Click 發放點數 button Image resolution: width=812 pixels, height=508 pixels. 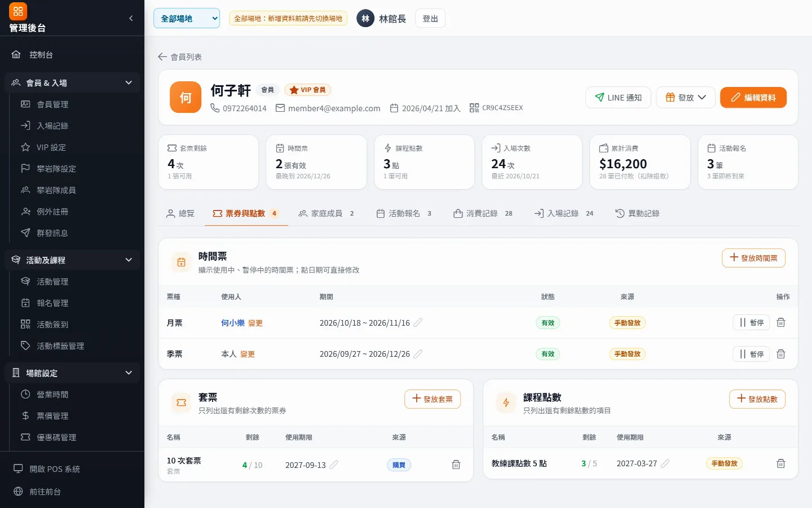[757, 399]
